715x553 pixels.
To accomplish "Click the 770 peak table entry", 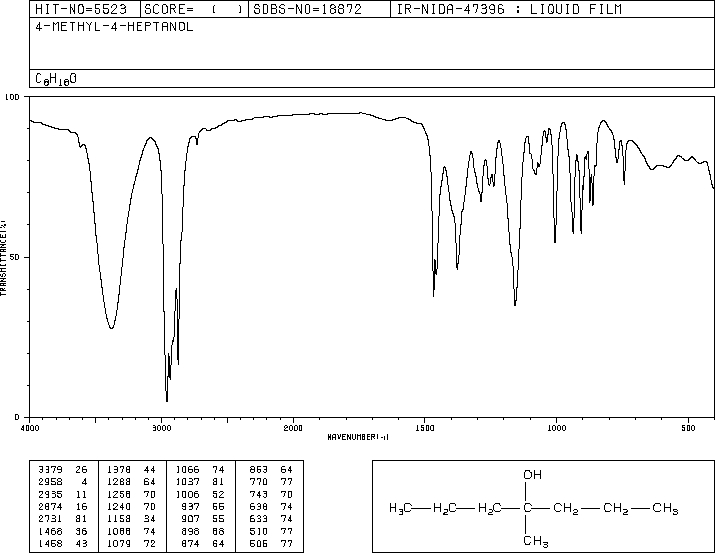I will [x=271, y=482].
